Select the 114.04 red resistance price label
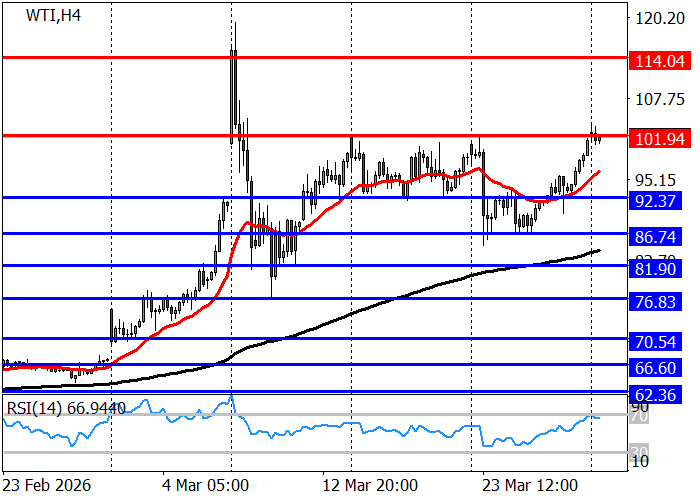Viewport: 700px width, 500px height. tap(659, 61)
